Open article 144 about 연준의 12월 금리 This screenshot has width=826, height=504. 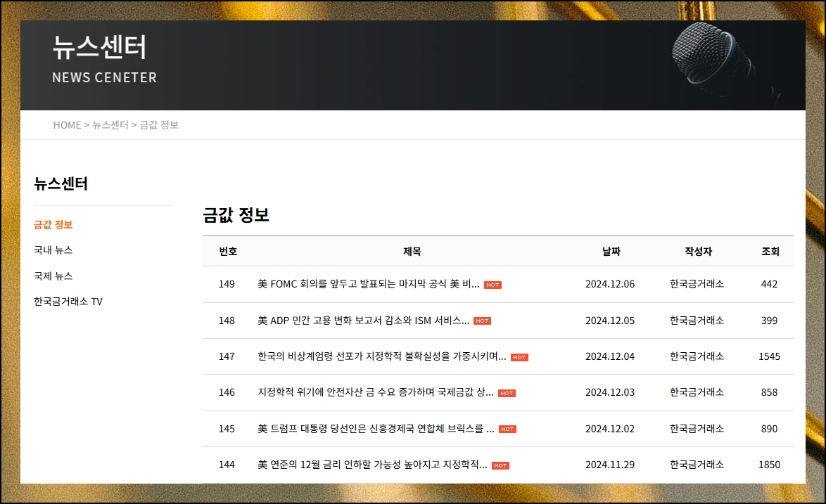coord(372,465)
